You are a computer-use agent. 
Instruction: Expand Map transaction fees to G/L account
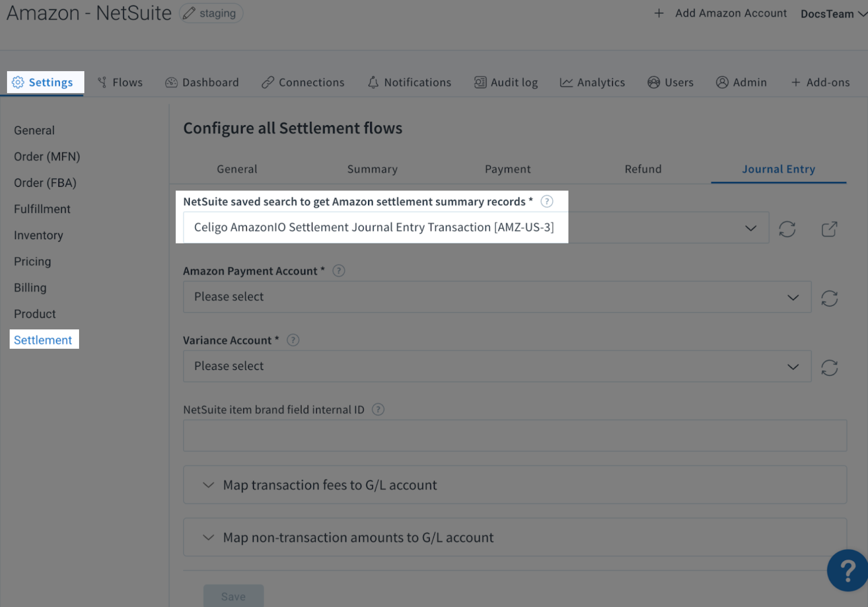coord(515,485)
